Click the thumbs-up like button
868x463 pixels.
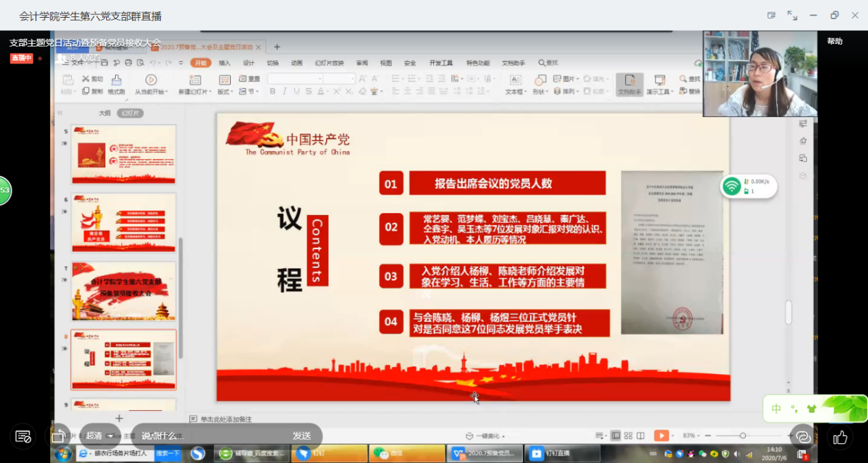(841, 437)
